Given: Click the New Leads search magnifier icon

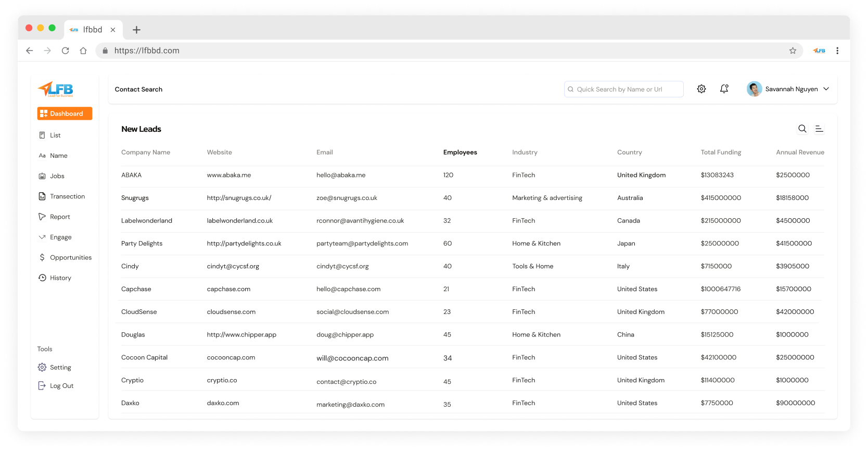Looking at the screenshot, I should pos(802,129).
